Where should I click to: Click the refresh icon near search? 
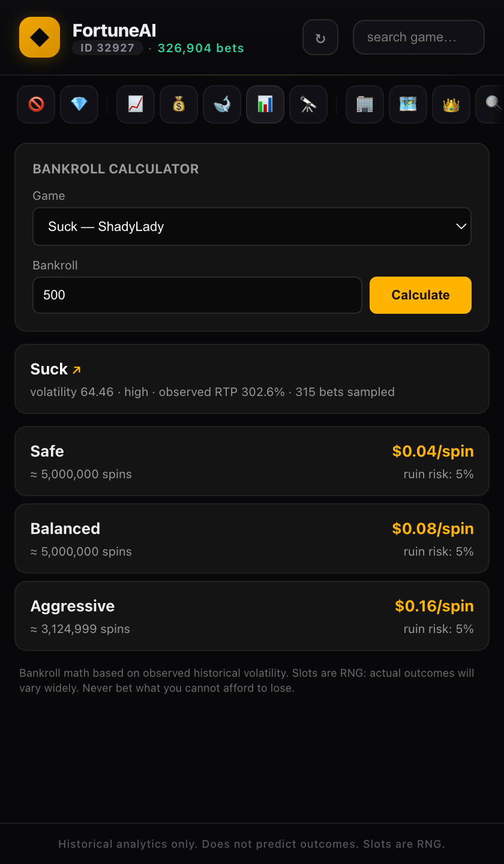click(320, 37)
